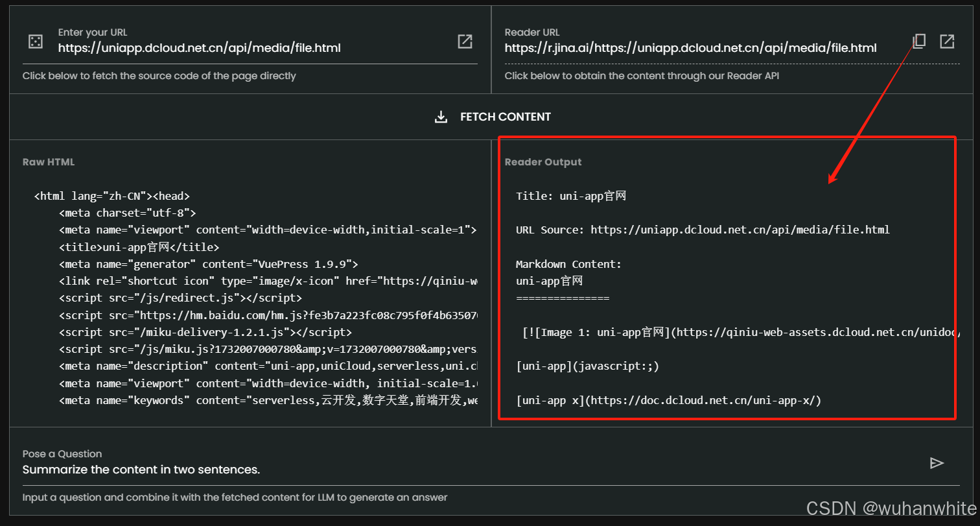Click the '/js/redirect.js' script line
This screenshot has height=526, width=980.
pos(180,298)
